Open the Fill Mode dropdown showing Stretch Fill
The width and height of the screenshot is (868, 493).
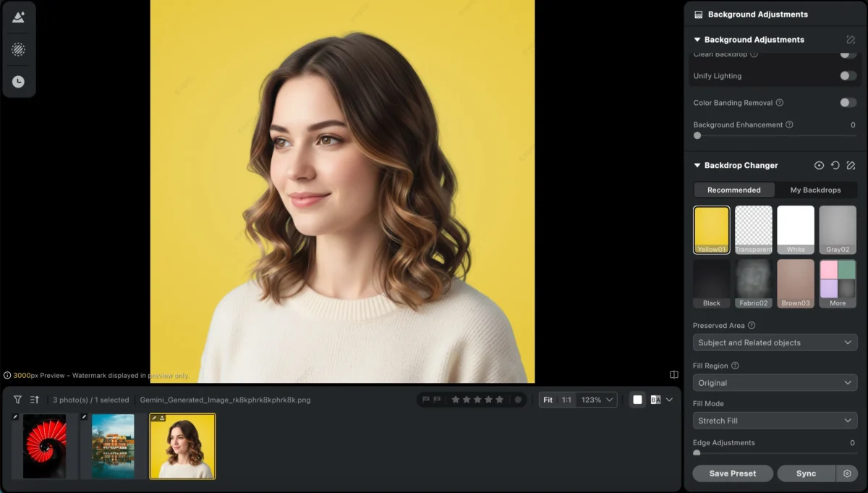coord(775,420)
